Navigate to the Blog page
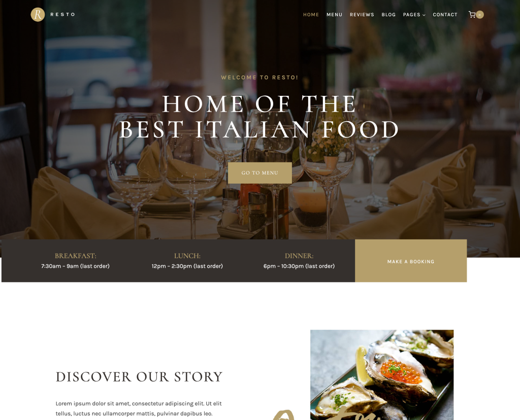520x420 pixels. click(388, 15)
